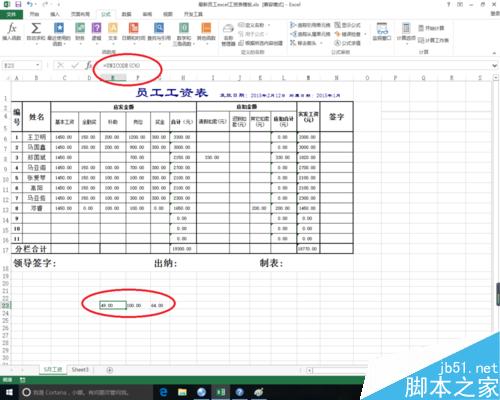This screenshot has height=400, width=500.
Task: Click the 员工工资表 title
Action: coord(172,92)
